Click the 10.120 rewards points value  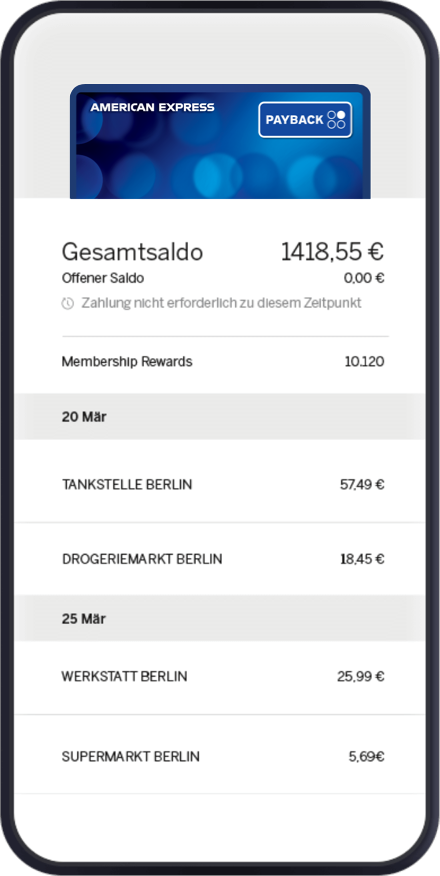coord(364,362)
